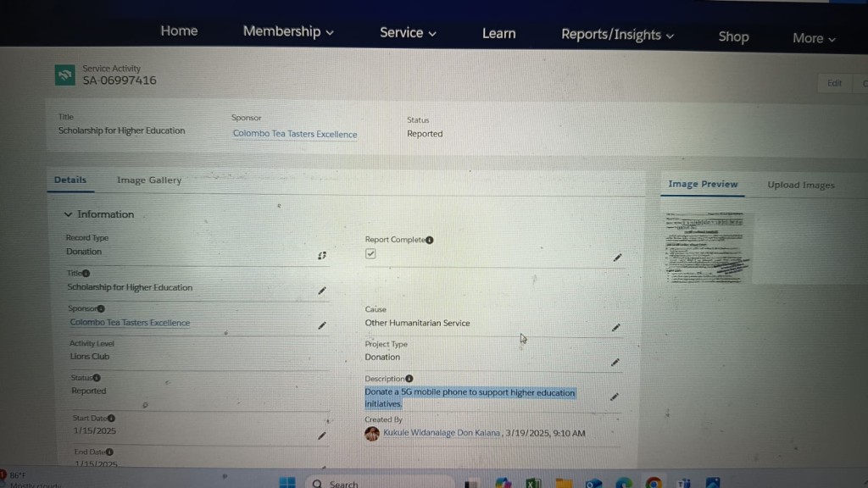Click the weather widget showing 86°F
The width and height of the screenshot is (868, 488).
coord(31,480)
